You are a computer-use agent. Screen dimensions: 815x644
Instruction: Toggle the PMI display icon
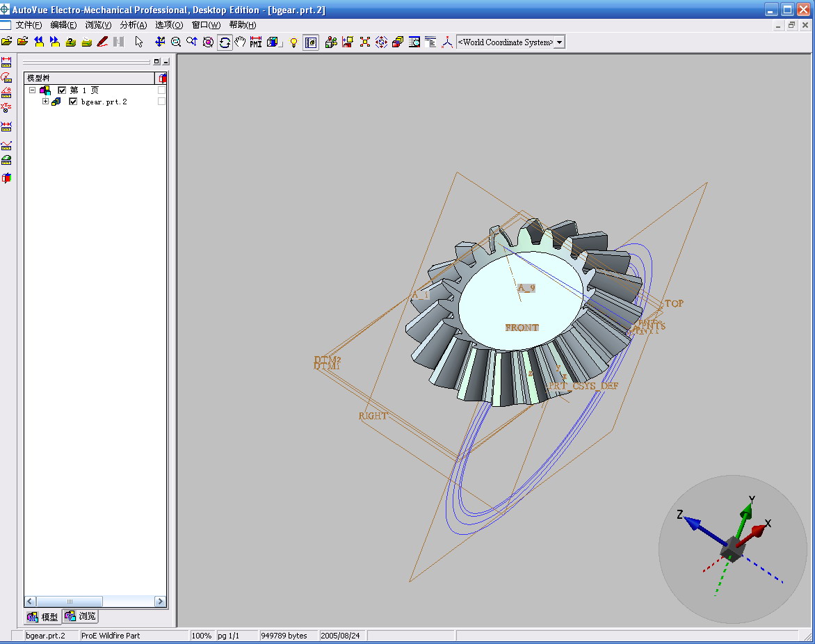tap(256, 42)
